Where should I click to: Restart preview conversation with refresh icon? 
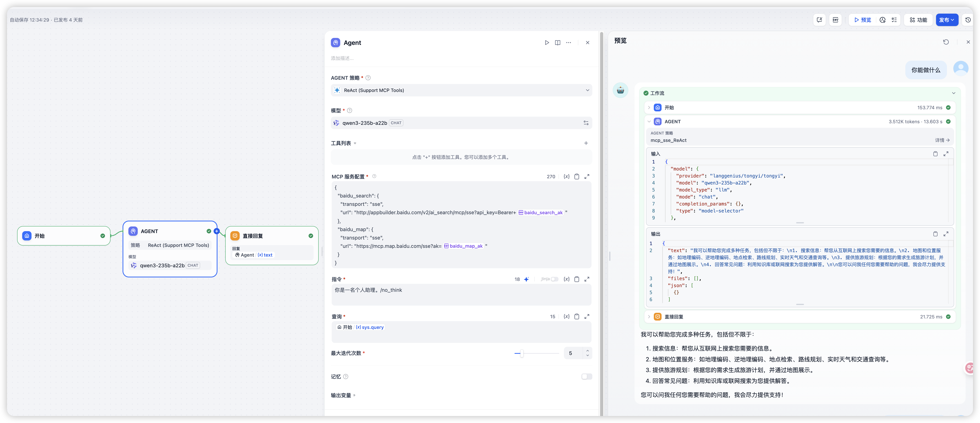(x=946, y=42)
